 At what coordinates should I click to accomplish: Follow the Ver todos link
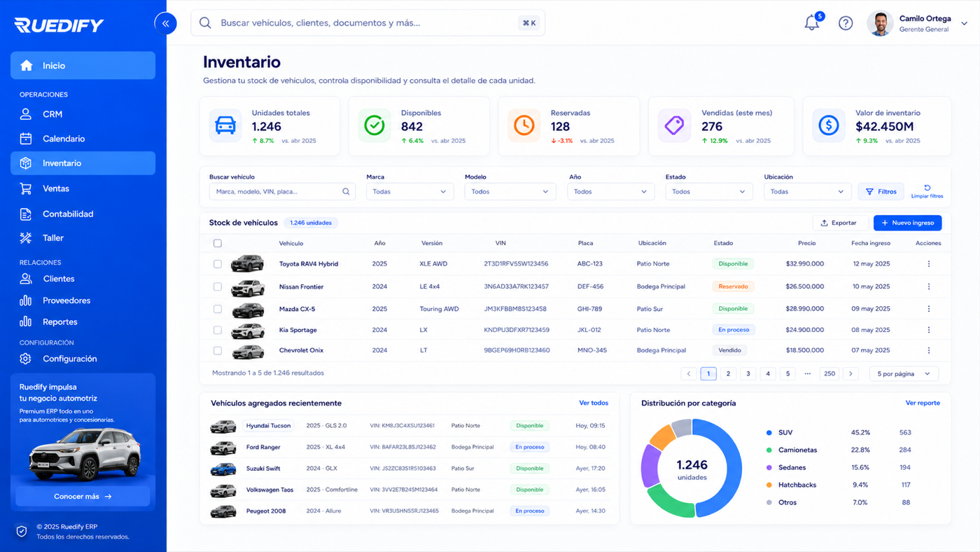[x=594, y=403]
